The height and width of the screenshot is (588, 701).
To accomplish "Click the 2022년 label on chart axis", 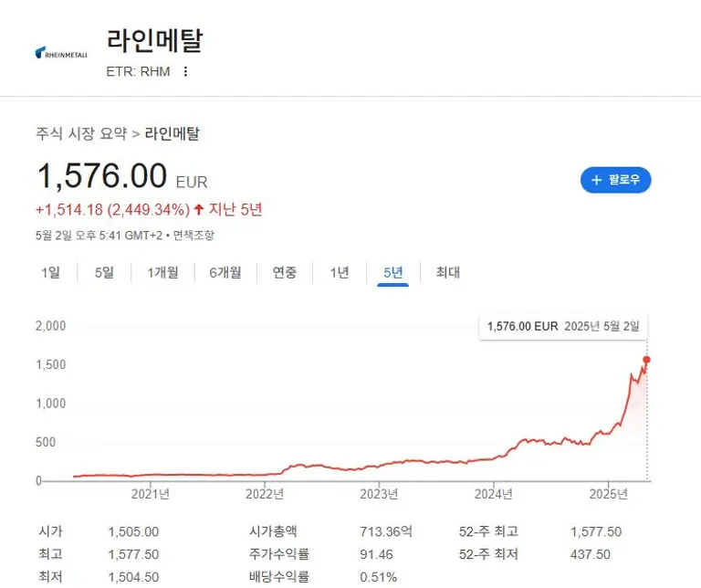I will coord(265,494).
